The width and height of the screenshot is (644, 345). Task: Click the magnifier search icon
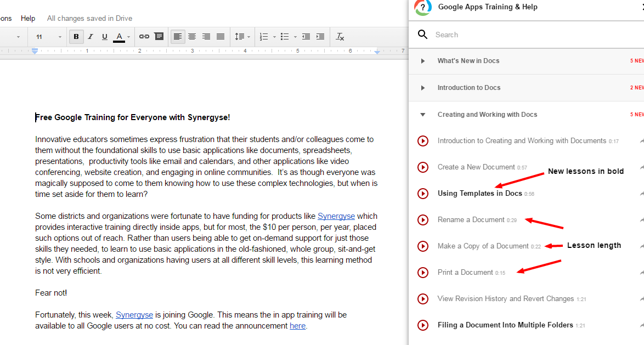click(422, 34)
